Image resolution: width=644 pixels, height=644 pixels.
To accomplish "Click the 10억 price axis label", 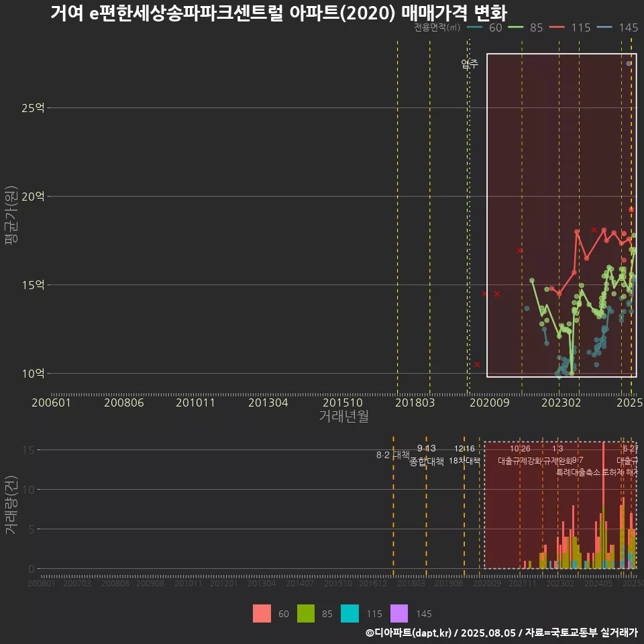I will tap(33, 374).
